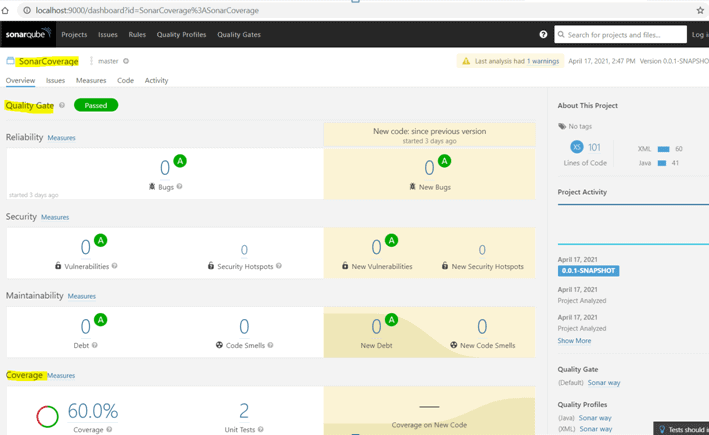709x435 pixels.
Task: Click the Reliability A rating badge
Action: click(x=180, y=161)
